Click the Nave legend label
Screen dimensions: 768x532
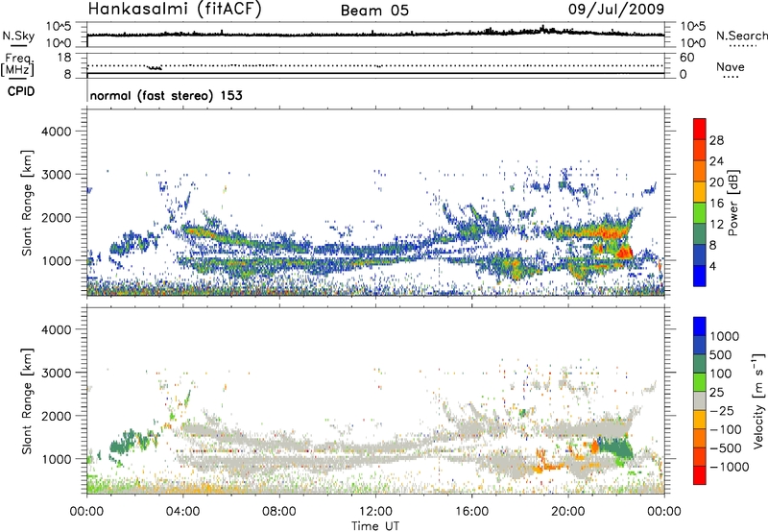(731, 66)
